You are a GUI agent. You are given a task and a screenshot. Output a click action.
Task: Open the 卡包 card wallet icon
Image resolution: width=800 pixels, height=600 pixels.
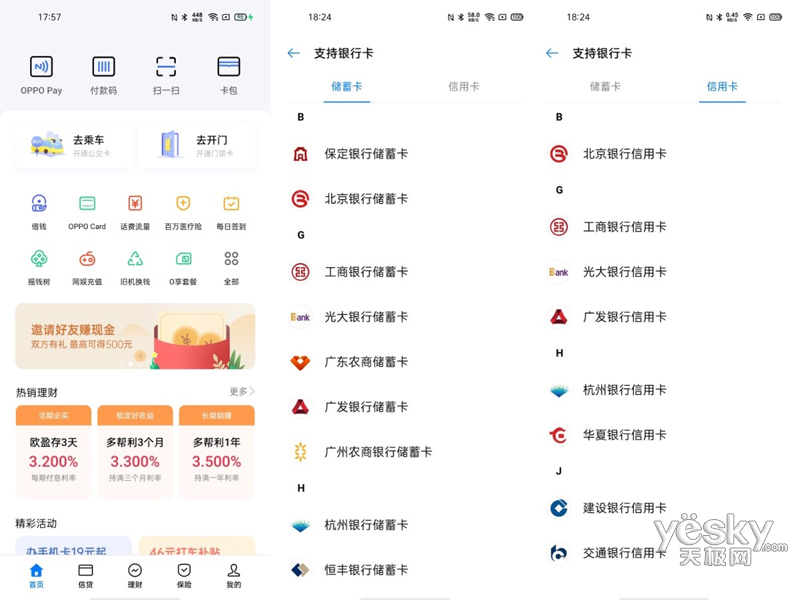click(229, 67)
